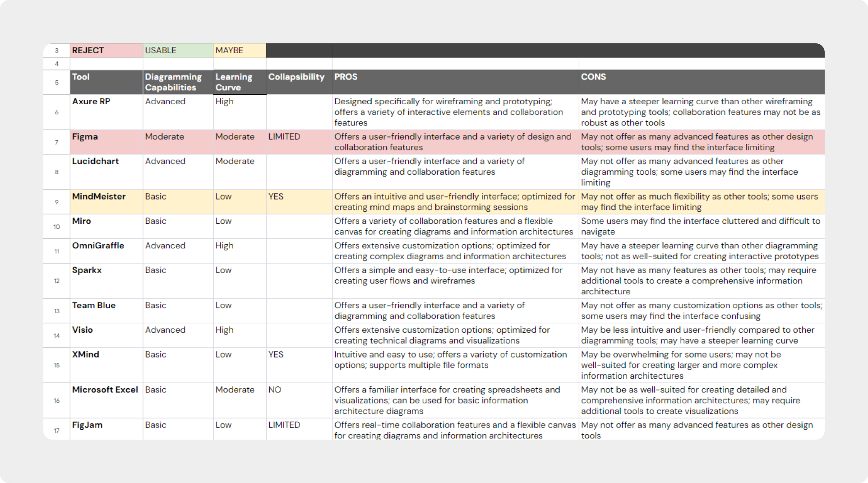Image resolution: width=868 pixels, height=483 pixels.
Task: Click the Figma cons description
Action: click(702, 142)
